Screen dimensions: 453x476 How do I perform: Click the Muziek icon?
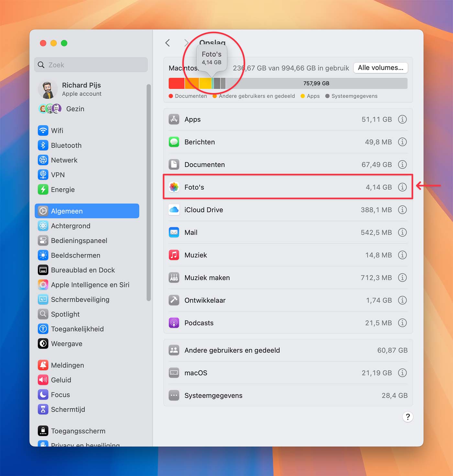(174, 255)
